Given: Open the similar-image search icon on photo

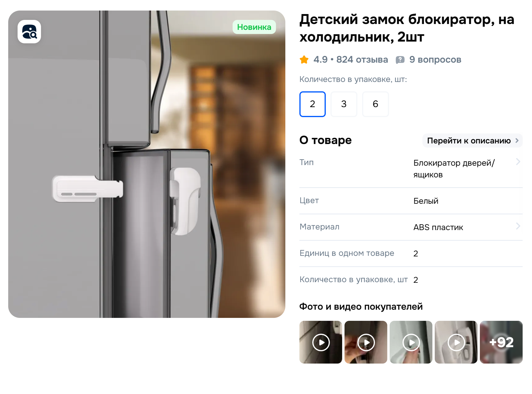Looking at the screenshot, I should (x=29, y=32).
